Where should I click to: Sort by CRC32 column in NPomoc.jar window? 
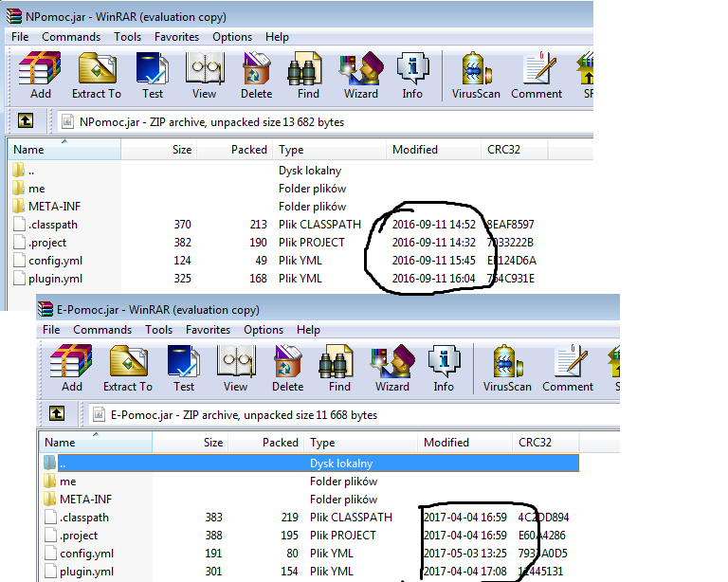[515, 150]
